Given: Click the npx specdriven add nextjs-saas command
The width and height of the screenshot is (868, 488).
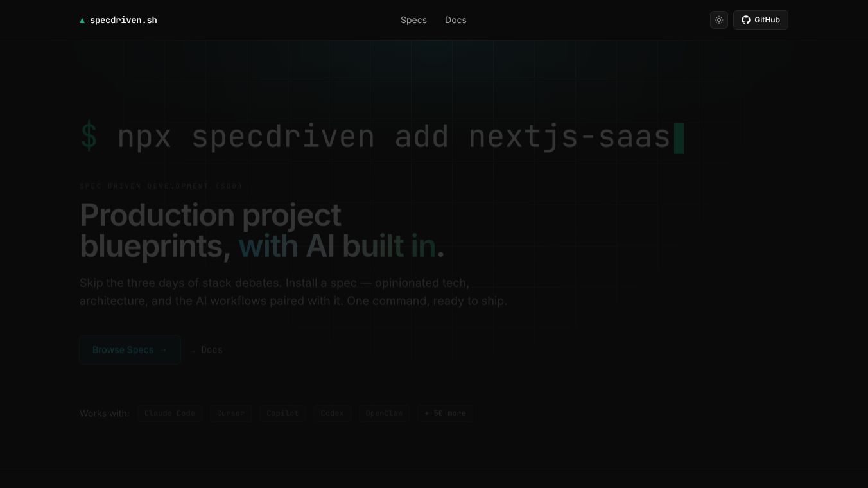Looking at the screenshot, I should pos(381,137).
